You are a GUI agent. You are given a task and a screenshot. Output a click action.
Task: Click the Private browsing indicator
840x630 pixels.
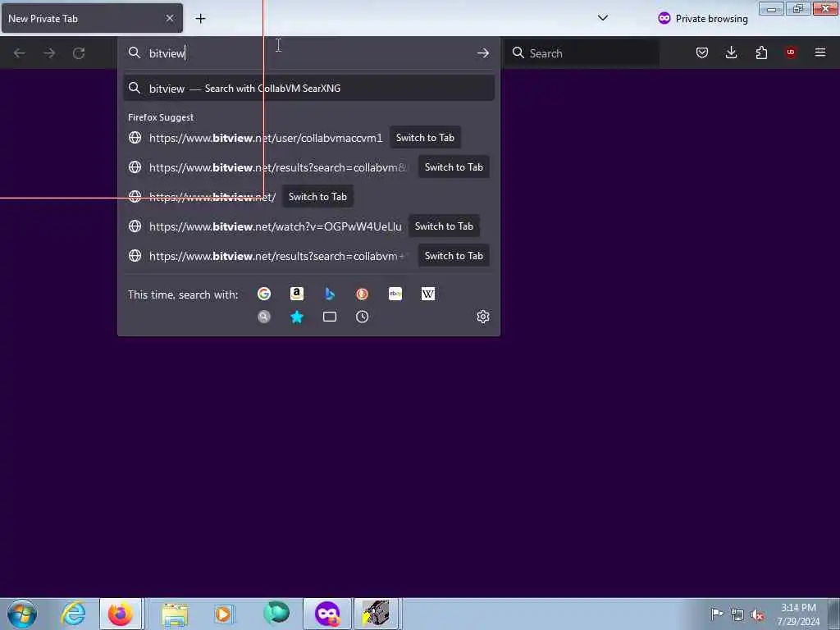pos(702,19)
